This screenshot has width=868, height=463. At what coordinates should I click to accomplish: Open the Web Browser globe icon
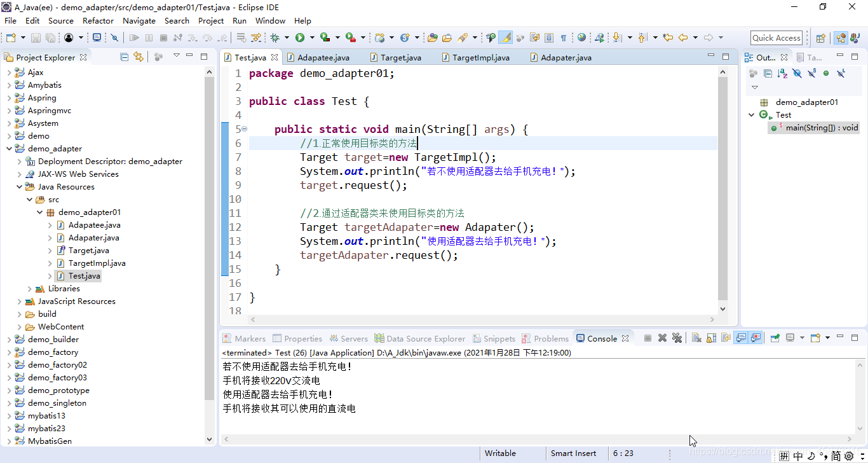581,38
